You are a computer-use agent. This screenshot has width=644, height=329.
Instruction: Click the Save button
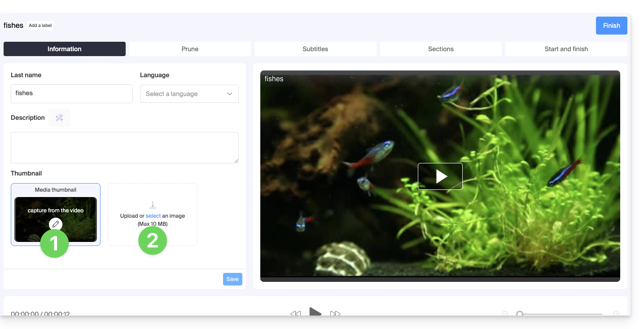232,279
